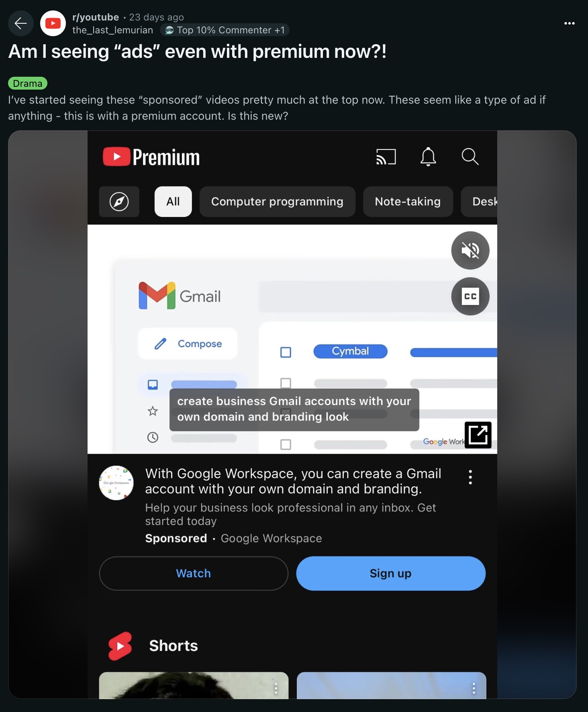Image resolution: width=588 pixels, height=712 pixels.
Task: Open the notifications bell
Action: (x=428, y=157)
